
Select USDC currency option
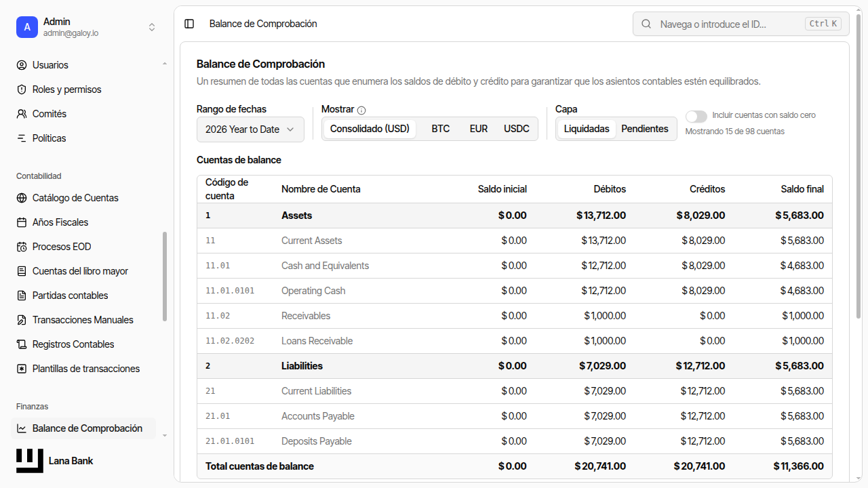pos(517,129)
